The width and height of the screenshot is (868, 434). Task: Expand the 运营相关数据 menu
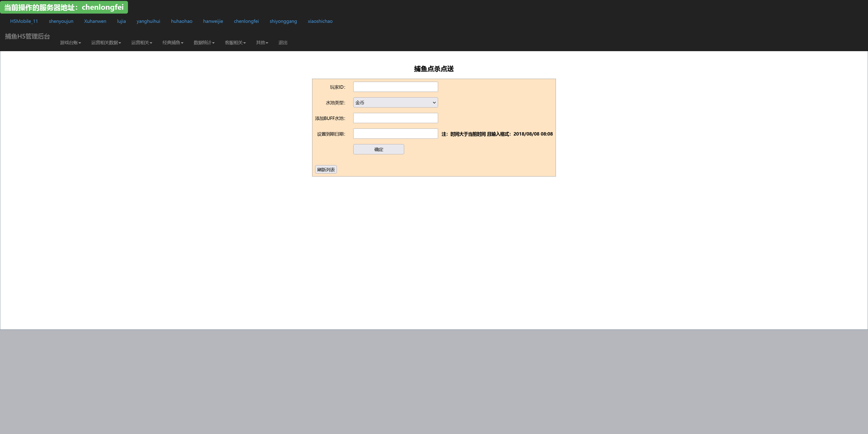(x=106, y=43)
